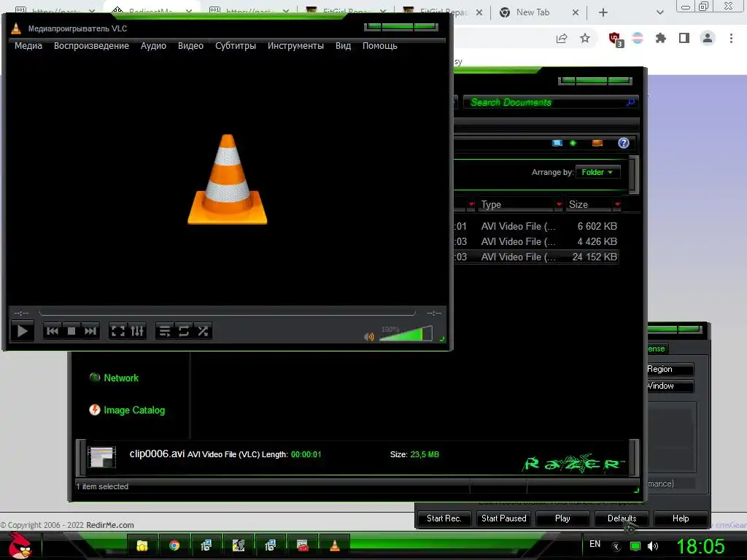Open Chrome from the taskbar
747x560 pixels.
tap(174, 545)
